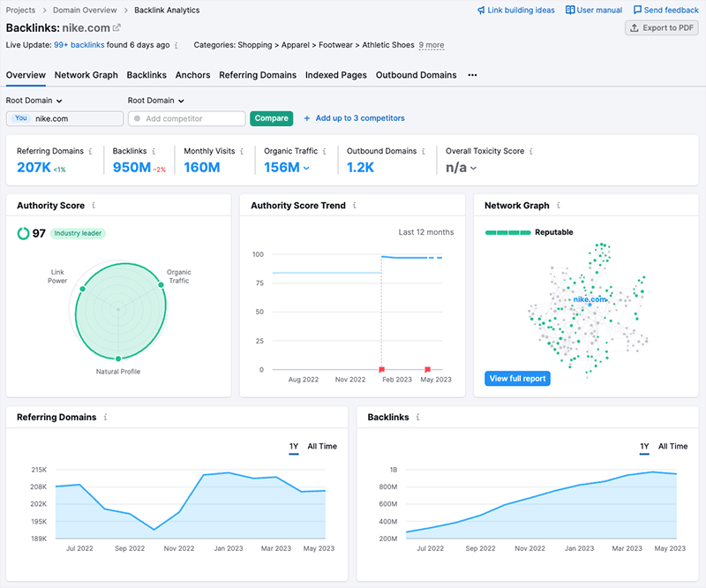The image size is (706, 588).
Task: Click first red flag marker on trend chart
Action: (x=382, y=369)
